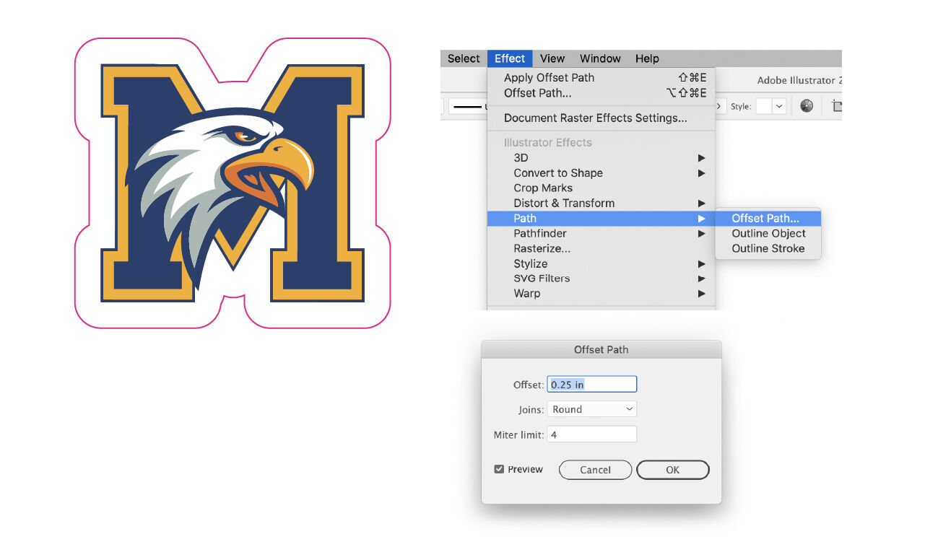Choose Outline Stroke in submenu

coord(768,248)
